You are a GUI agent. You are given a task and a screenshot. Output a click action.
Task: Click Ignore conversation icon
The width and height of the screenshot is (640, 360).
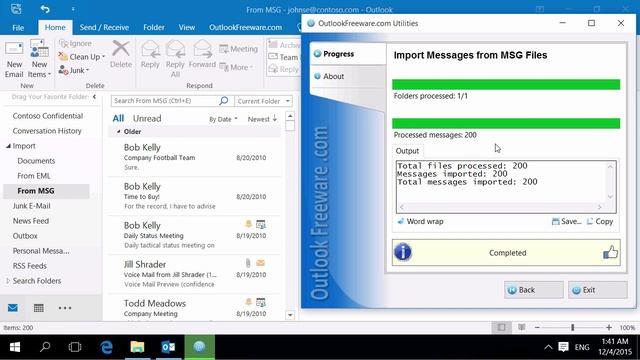[75, 43]
